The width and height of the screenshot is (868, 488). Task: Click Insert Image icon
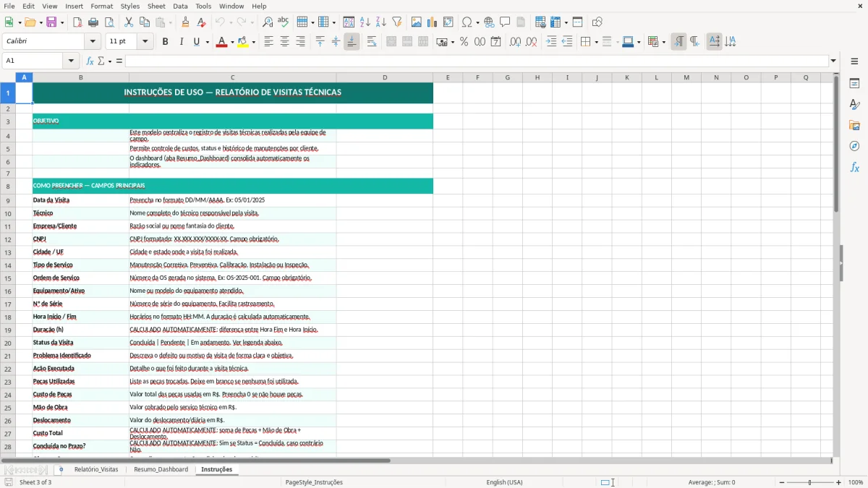(417, 22)
